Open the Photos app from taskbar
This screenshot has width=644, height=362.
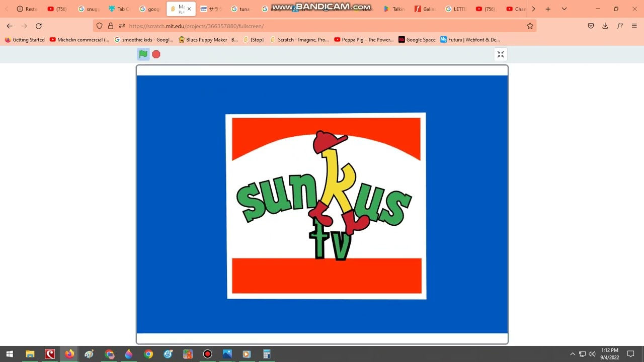click(x=227, y=354)
